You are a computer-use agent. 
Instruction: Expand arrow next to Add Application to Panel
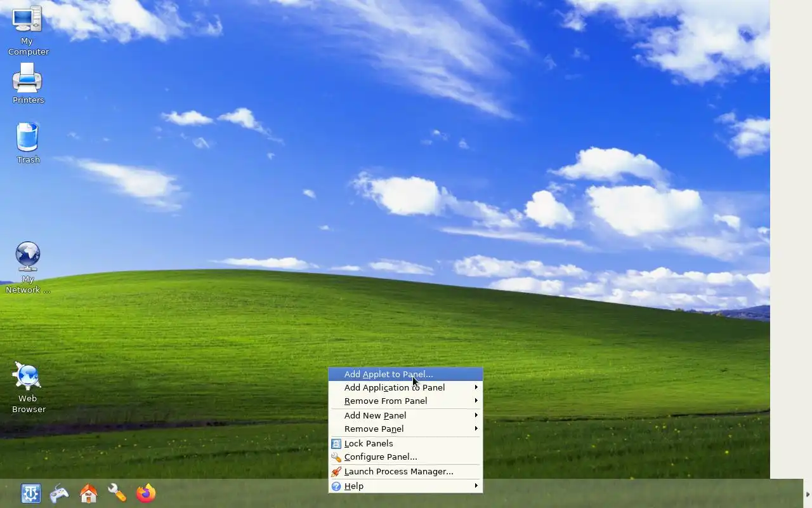point(476,387)
